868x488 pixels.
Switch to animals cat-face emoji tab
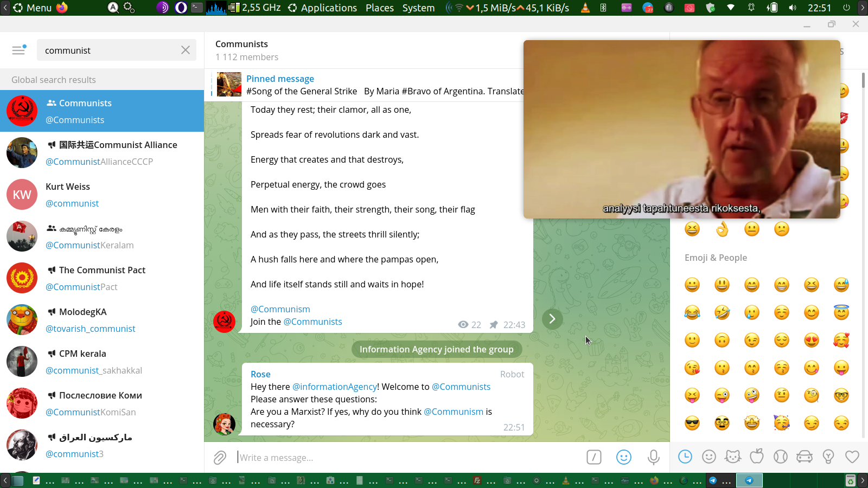coord(733,457)
